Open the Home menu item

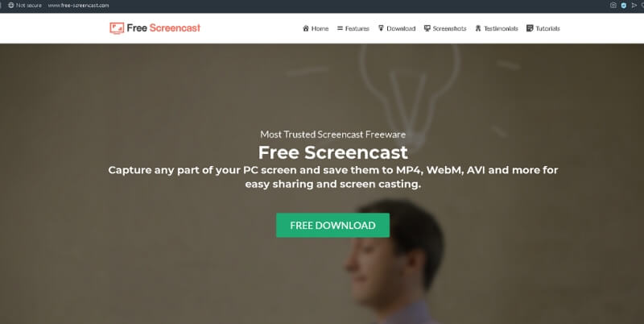pyautogui.click(x=320, y=28)
